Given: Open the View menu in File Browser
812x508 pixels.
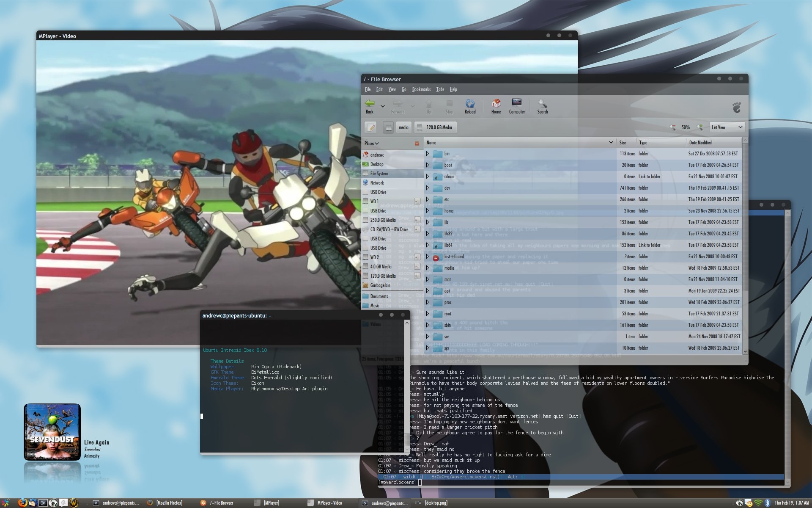Looking at the screenshot, I should (x=392, y=89).
